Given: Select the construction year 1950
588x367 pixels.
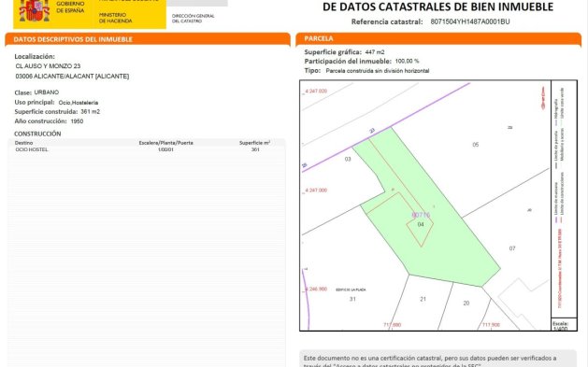Looking at the screenshot, I should 77,121.
